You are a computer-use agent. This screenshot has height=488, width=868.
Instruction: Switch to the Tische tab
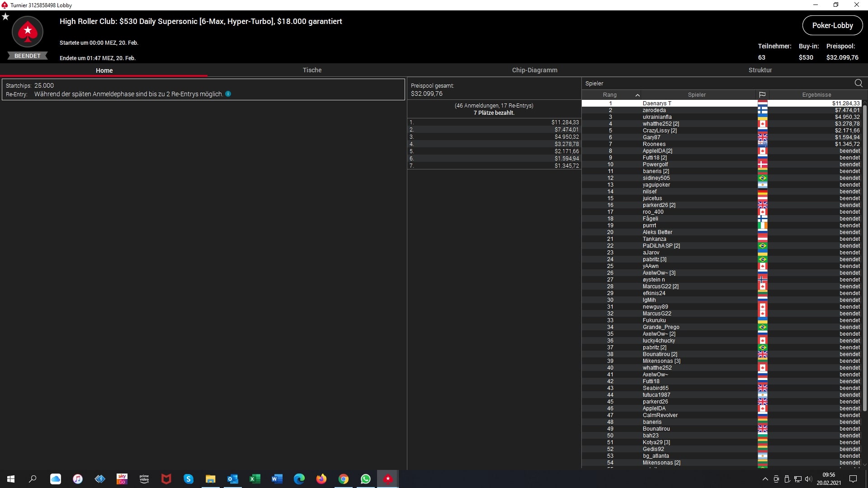click(x=312, y=70)
